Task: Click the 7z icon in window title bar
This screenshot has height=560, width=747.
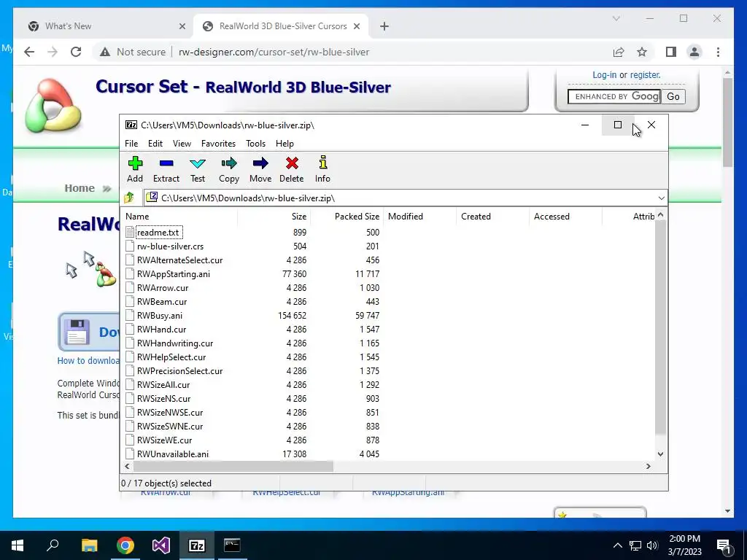Action: tap(131, 125)
